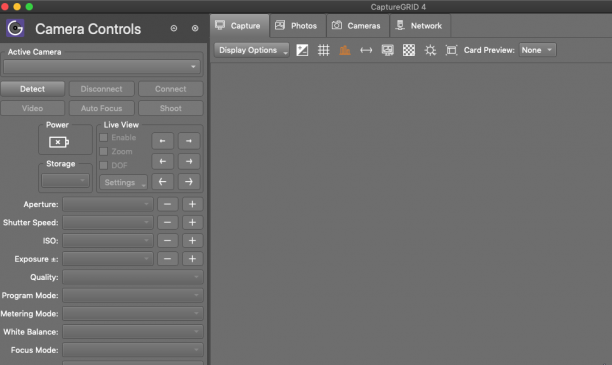Decrease Exposure compensation with minus button
This screenshot has width=612, height=365.
[x=167, y=259]
